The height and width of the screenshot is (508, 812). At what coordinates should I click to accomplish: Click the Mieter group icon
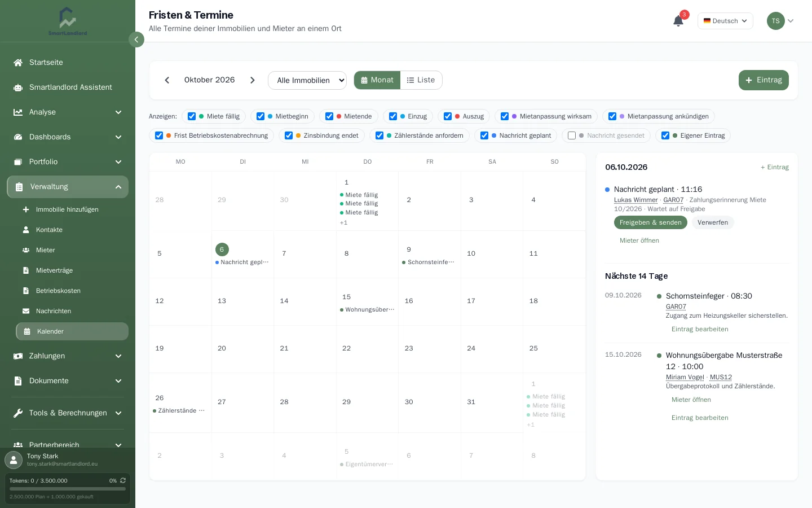point(26,250)
